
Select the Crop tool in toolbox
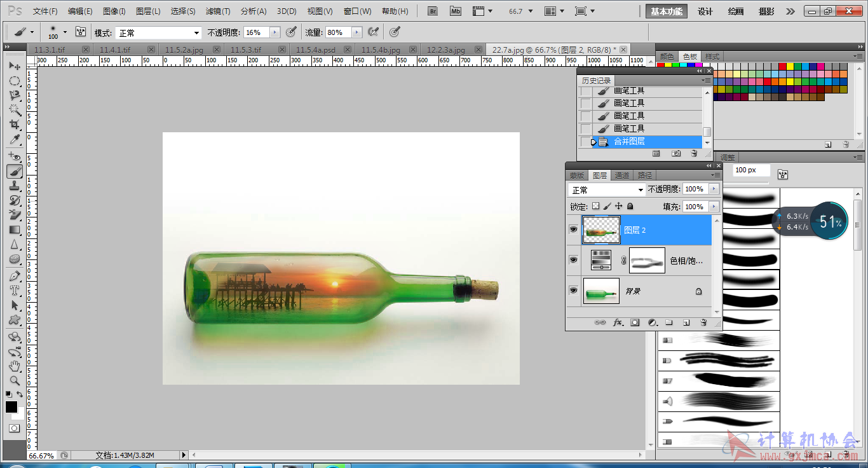pyautogui.click(x=14, y=125)
